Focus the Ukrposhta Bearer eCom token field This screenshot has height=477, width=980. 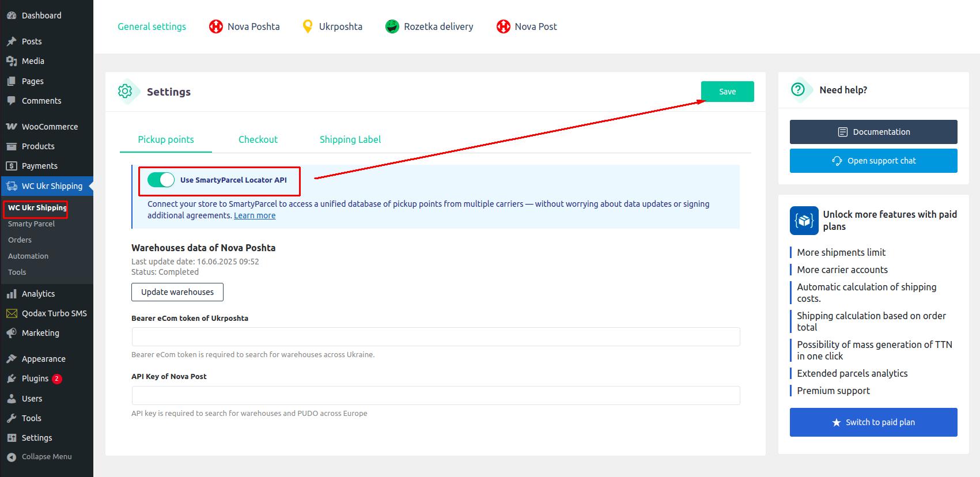pos(436,337)
